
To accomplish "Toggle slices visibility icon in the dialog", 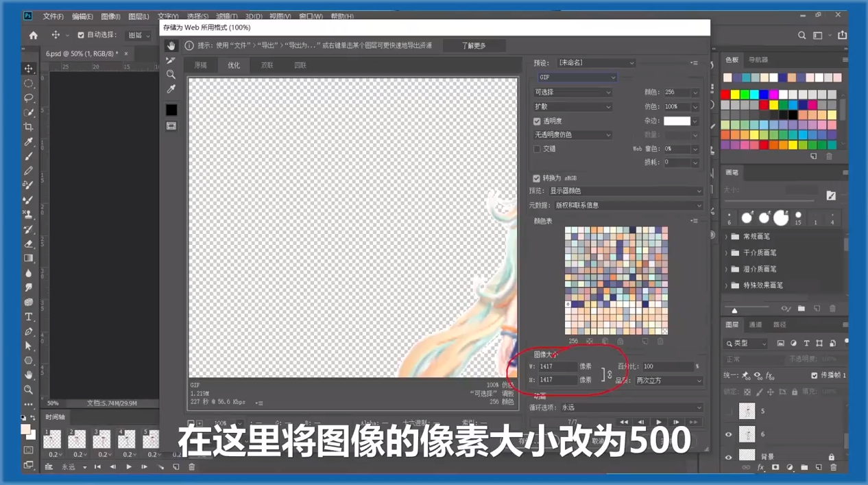I will click(171, 126).
